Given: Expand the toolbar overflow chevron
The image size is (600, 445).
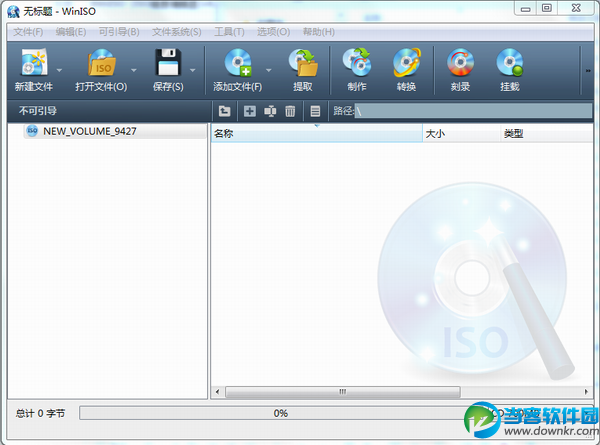Looking at the screenshot, I should click(588, 70).
